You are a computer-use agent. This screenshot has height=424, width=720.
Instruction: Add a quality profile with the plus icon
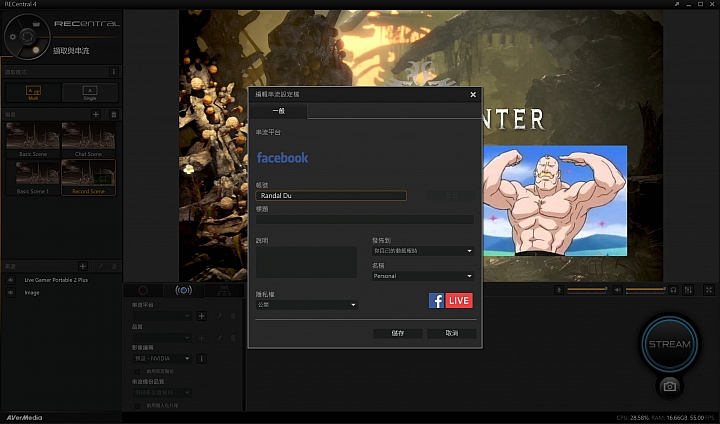202,338
